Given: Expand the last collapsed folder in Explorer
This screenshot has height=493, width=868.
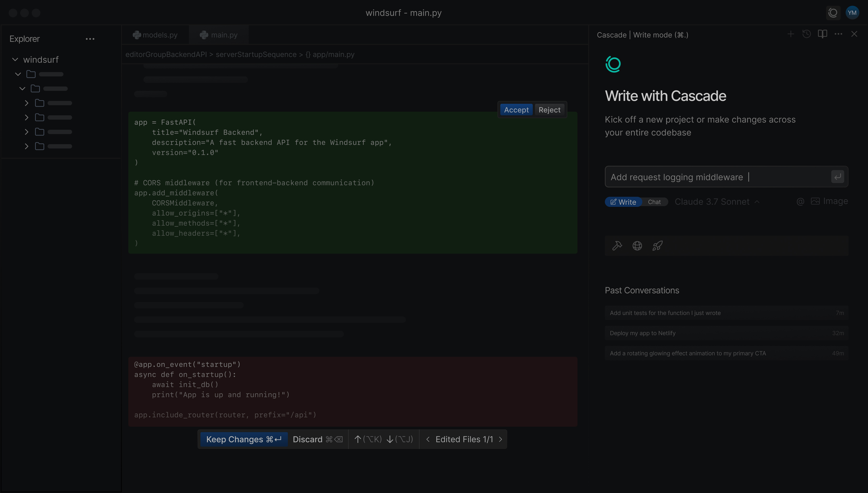Looking at the screenshot, I should 27,146.
